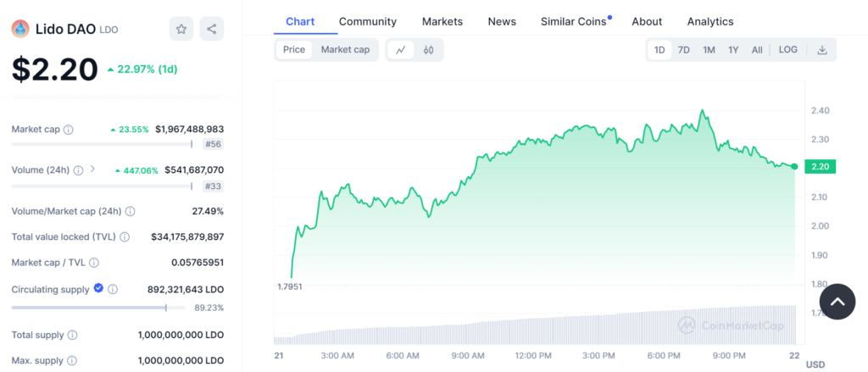Select the 1M time range
868x372 pixels.
pos(709,50)
